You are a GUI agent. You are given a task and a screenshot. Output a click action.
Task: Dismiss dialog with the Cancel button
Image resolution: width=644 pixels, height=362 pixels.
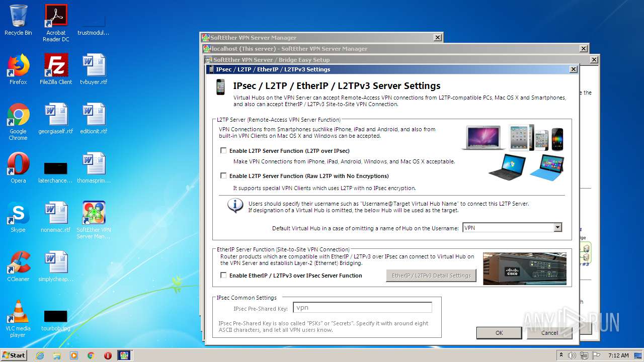tap(549, 333)
